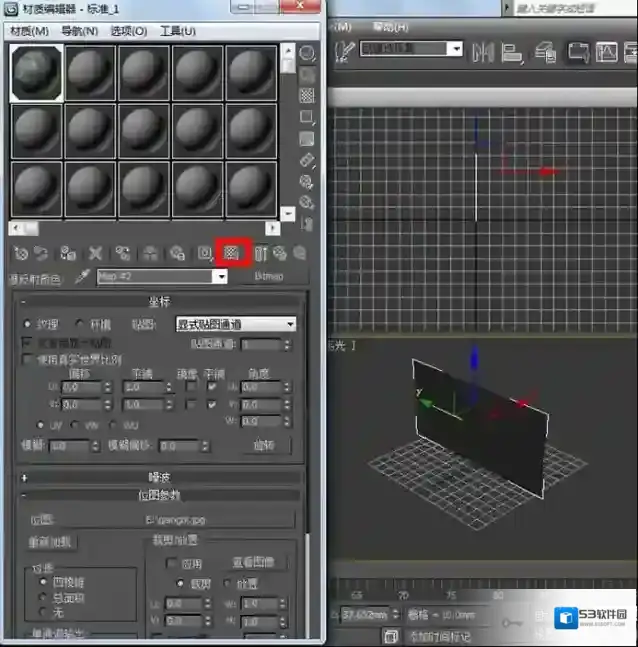The image size is (638, 647).
Task: Select the 环境 (Environment) radio button
Action: click(81, 324)
